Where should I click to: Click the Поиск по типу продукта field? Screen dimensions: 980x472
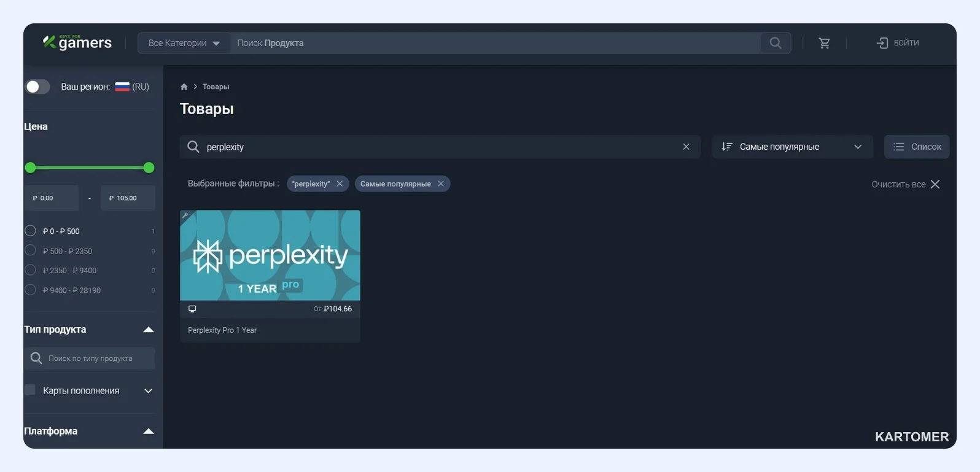click(90, 358)
